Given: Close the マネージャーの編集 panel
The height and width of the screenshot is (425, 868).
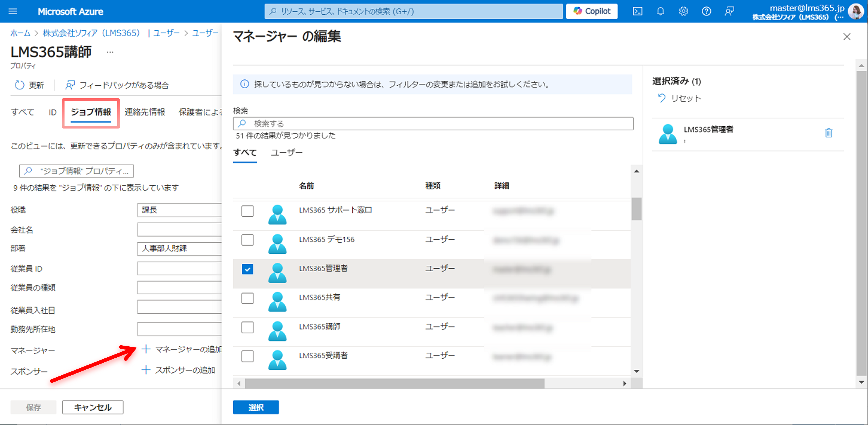Looking at the screenshot, I should (x=847, y=36).
